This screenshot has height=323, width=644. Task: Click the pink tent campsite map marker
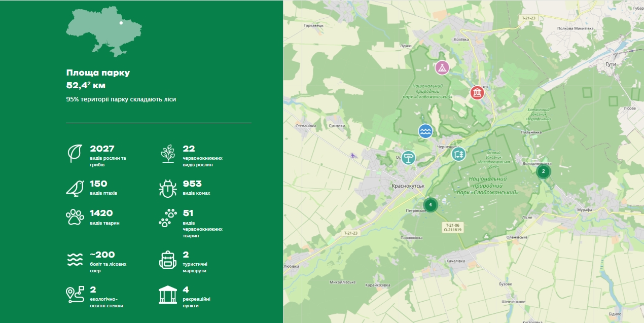(x=442, y=67)
